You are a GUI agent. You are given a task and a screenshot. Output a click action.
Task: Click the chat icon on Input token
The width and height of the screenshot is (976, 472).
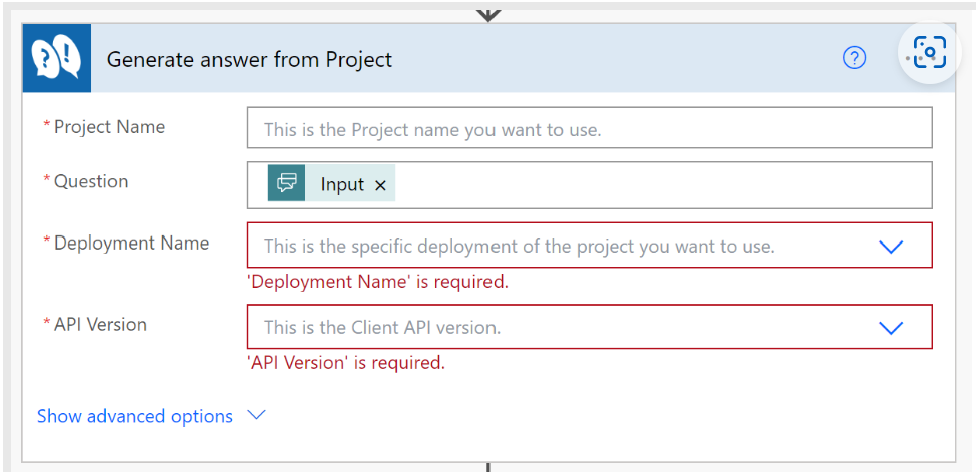287,184
